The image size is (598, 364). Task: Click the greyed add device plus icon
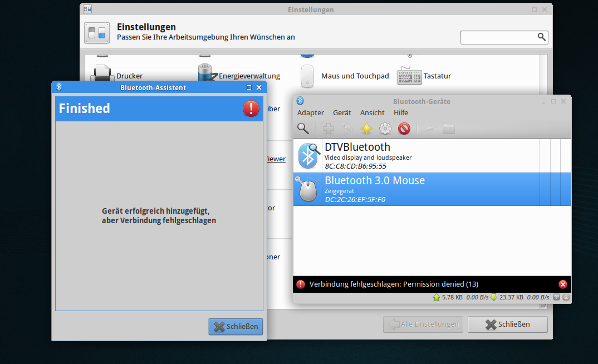tap(328, 129)
